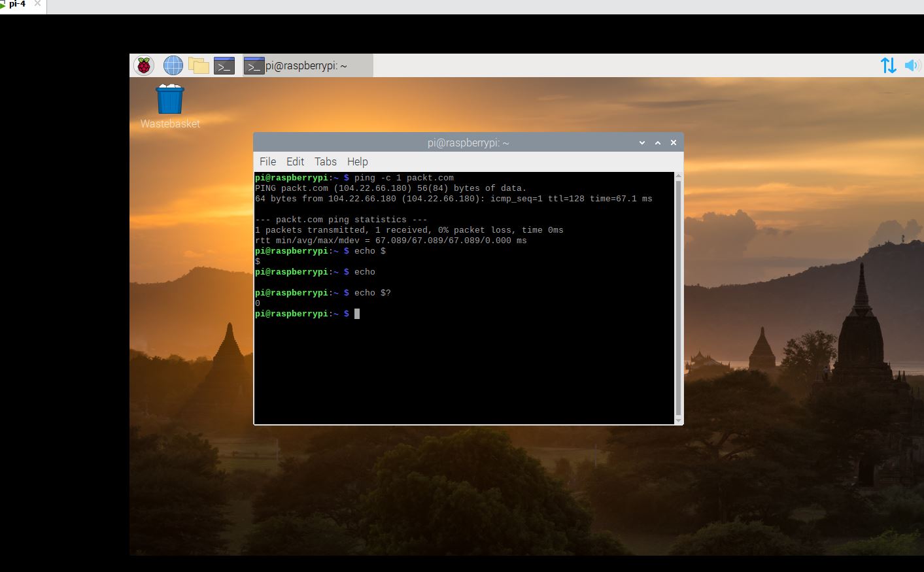The width and height of the screenshot is (924, 572).
Task: Roll up the terminal with the shade arrow
Action: [x=657, y=143]
